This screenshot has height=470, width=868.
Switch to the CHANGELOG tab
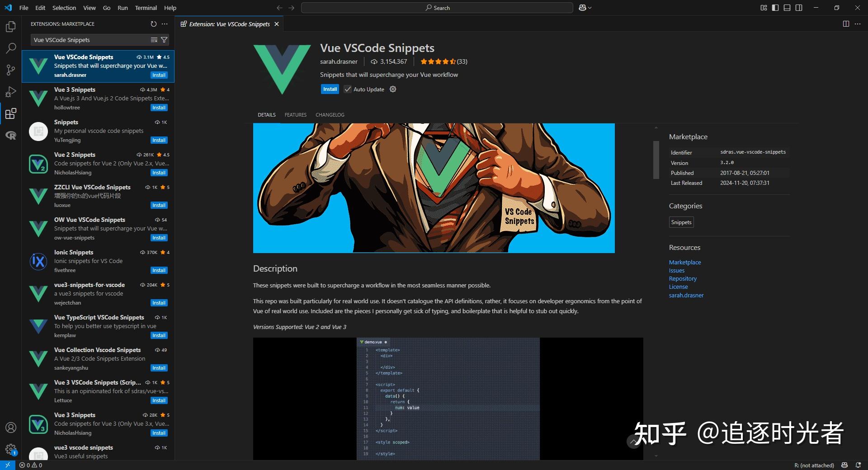(x=330, y=115)
